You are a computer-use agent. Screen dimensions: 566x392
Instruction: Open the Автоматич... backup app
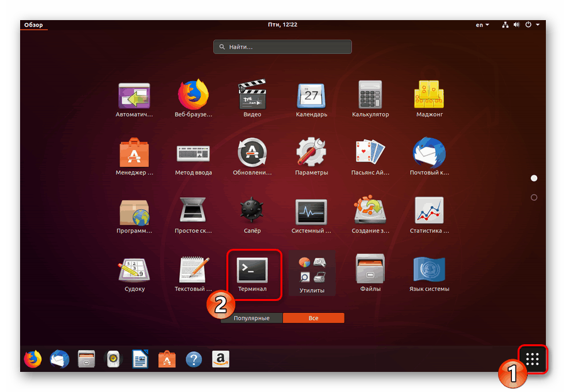(x=134, y=99)
